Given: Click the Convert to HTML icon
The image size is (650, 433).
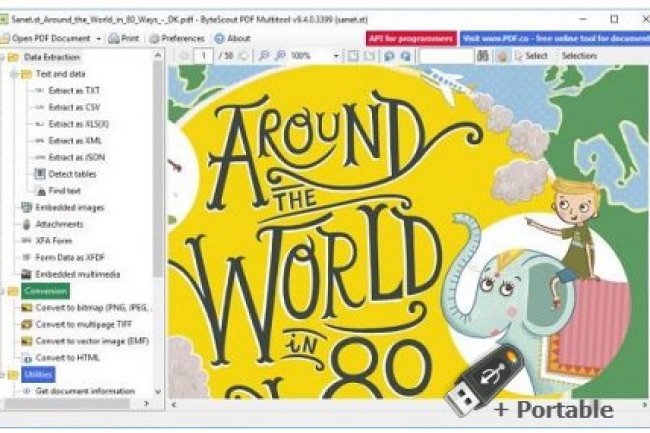Looking at the screenshot, I should pyautogui.click(x=27, y=358).
